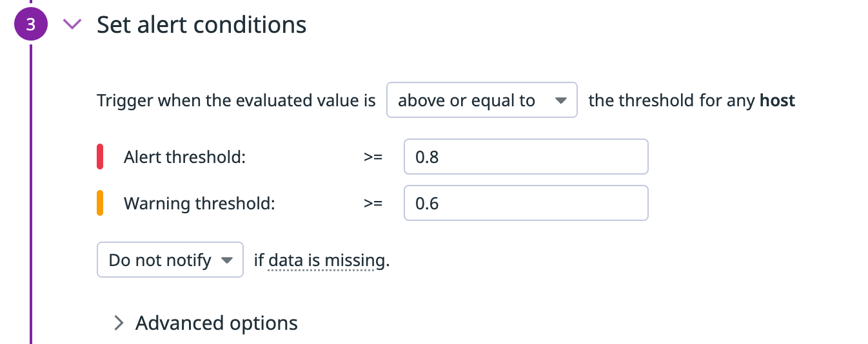Open the above or equal to dropdown

[482, 100]
